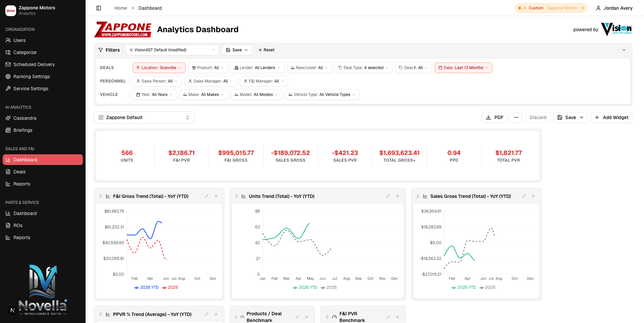Close Products / Deal Benchmark widget
This screenshot has height=323, width=644.
click(x=307, y=317)
